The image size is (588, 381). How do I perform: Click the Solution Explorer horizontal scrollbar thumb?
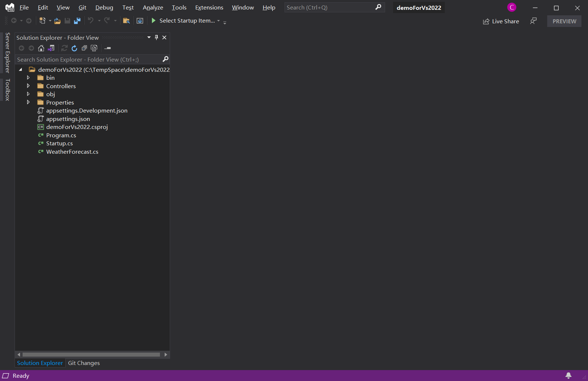click(91, 354)
